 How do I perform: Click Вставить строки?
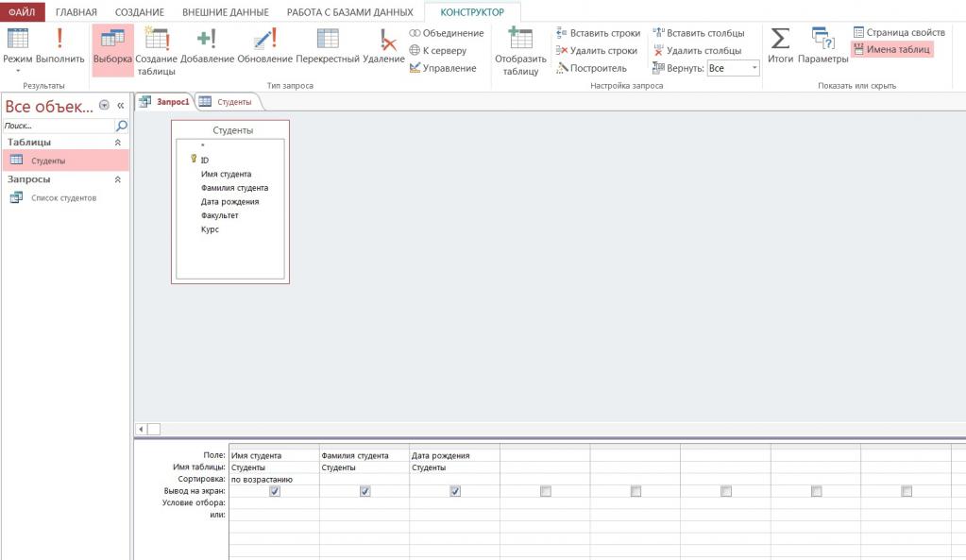click(599, 33)
